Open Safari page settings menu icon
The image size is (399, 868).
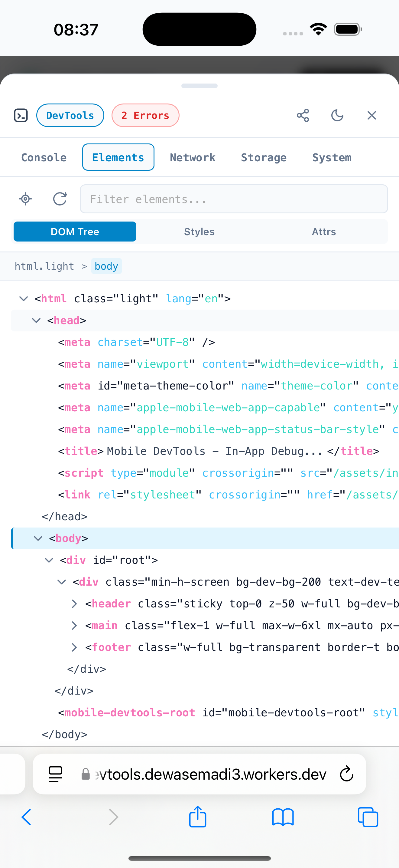pyautogui.click(x=56, y=774)
